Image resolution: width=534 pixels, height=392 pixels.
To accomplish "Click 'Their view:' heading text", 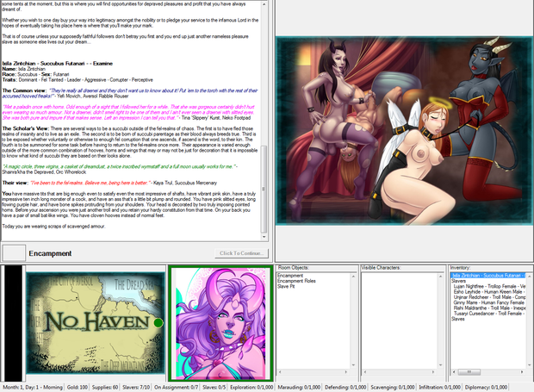I will (x=15, y=183).
